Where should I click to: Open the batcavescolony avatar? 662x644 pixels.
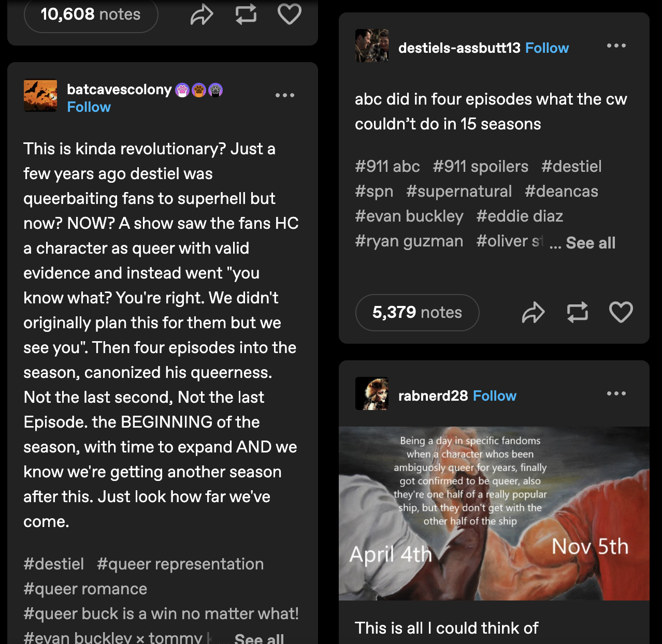pyautogui.click(x=40, y=95)
